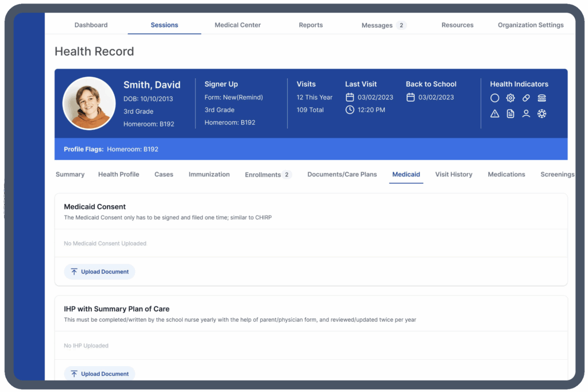Click the person health indicator icon
The image size is (588, 392).
[x=526, y=113]
